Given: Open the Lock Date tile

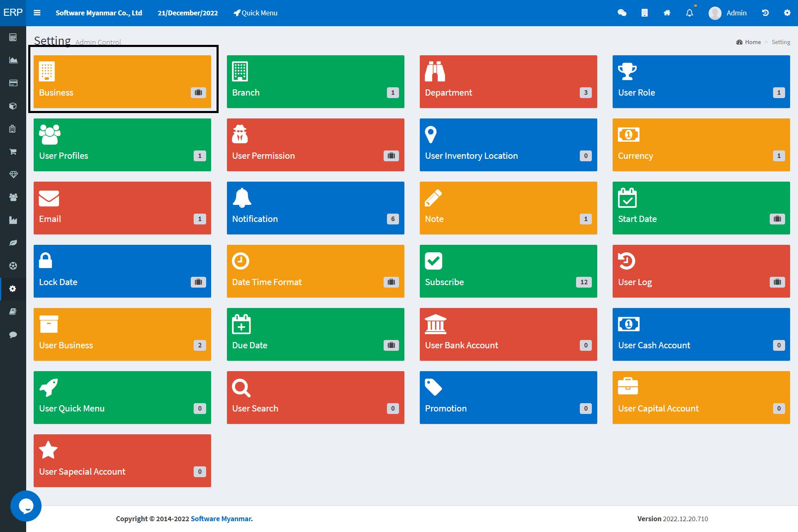Looking at the screenshot, I should 122,271.
